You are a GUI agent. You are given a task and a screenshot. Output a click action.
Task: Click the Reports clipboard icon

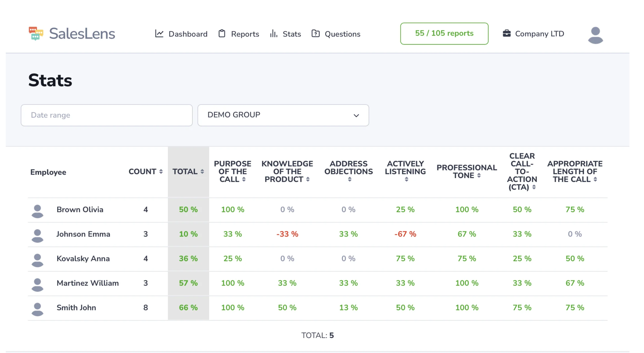[222, 33]
